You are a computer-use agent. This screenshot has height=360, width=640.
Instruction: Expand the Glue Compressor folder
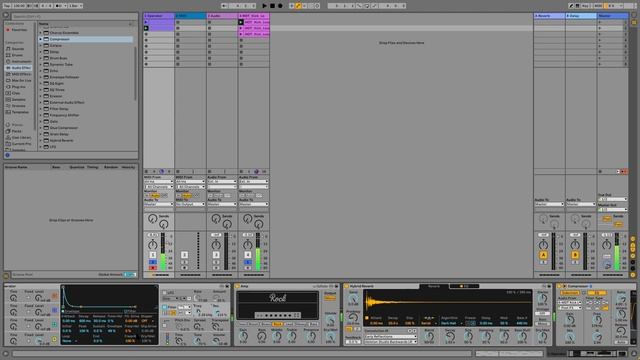coord(41,128)
